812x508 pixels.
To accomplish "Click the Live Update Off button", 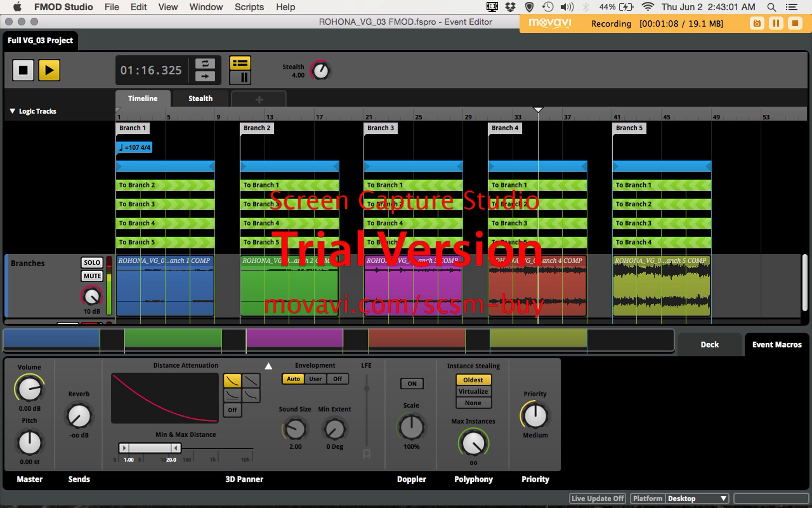I will tap(597, 499).
